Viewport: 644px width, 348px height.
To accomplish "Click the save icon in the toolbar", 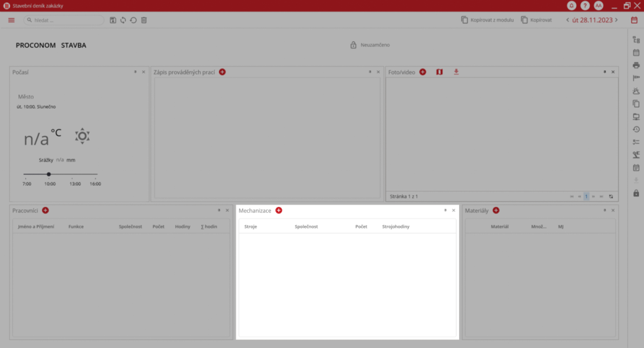I will click(113, 20).
